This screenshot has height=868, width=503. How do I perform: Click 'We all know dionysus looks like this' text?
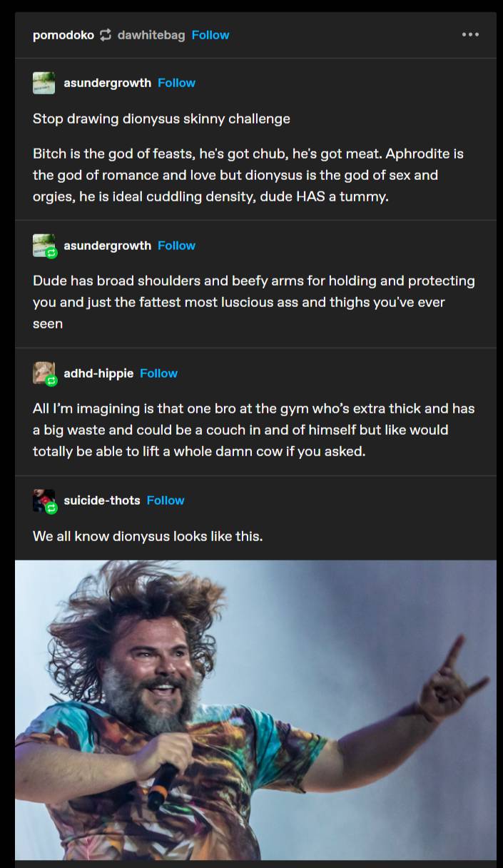tap(148, 535)
